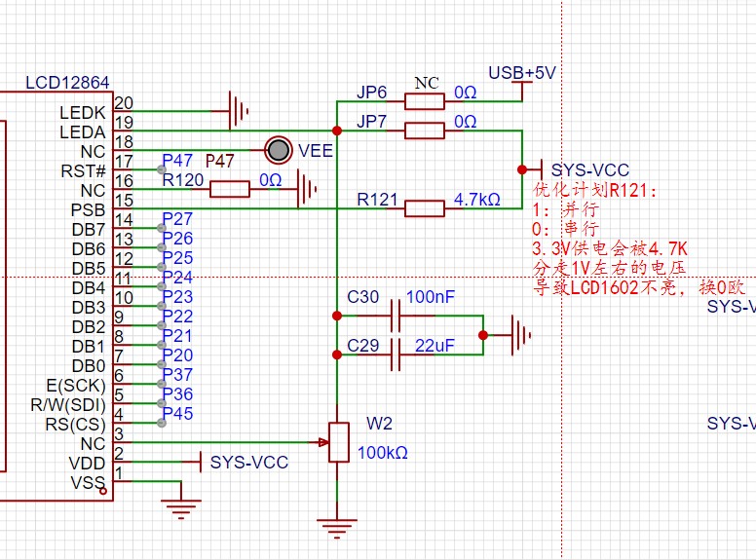Screen dimensions: 756x560
Task: Click the ground symbol below potentiometer W2
Action: 336,529
